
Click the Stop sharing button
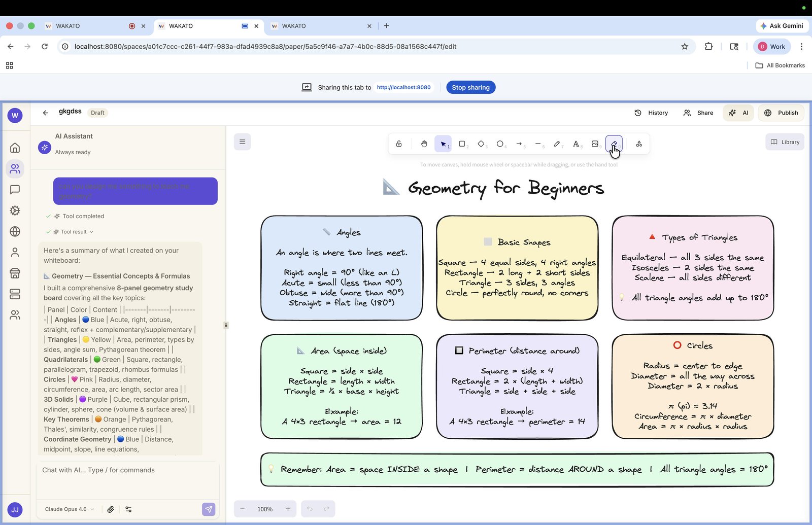pyautogui.click(x=471, y=87)
